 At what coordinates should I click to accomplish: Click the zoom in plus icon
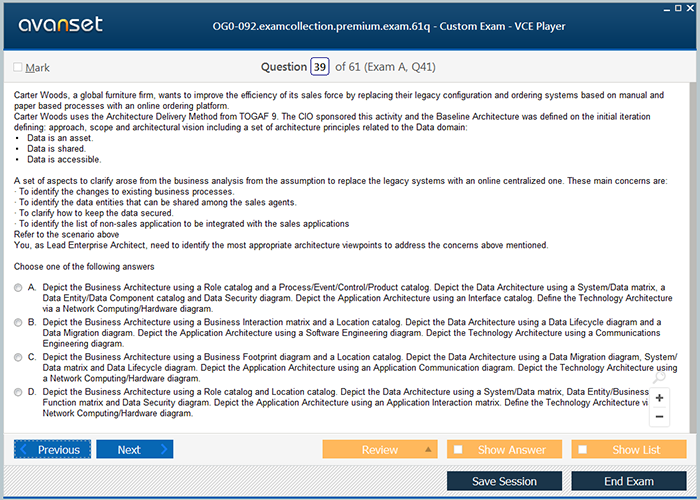pyautogui.click(x=659, y=398)
